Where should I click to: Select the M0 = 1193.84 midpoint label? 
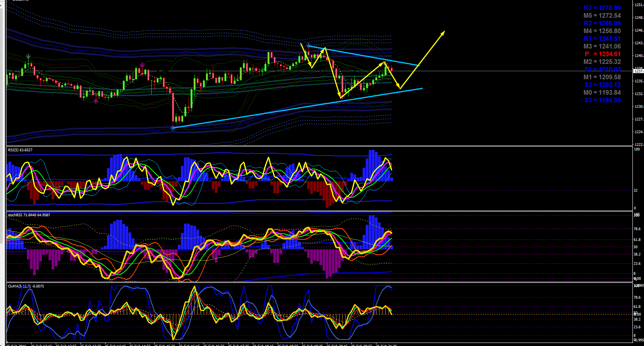[x=602, y=92]
